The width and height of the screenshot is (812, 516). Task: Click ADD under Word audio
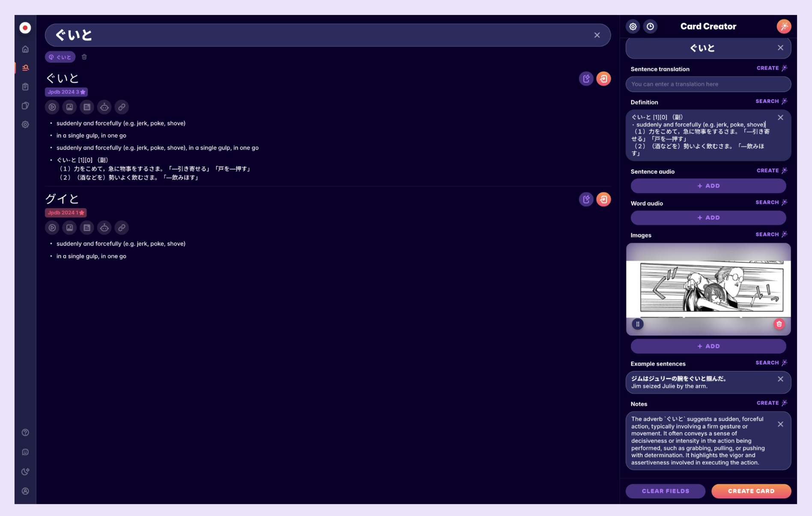(708, 218)
